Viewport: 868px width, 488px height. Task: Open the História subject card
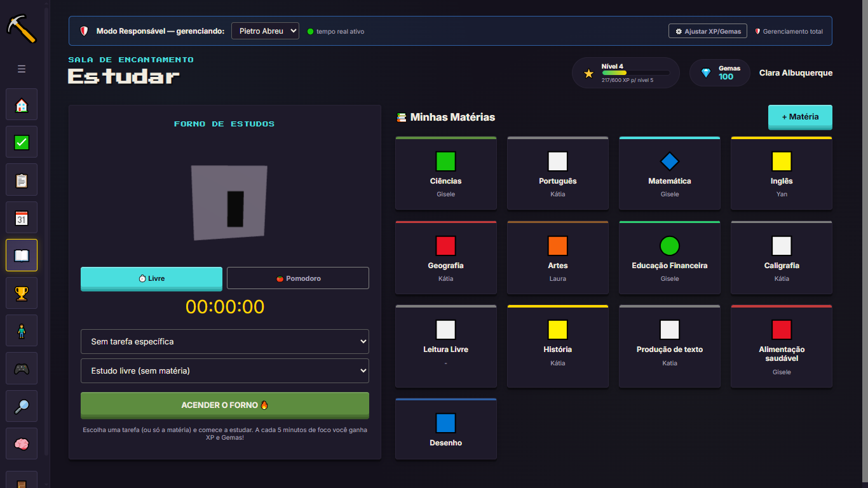[558, 346]
